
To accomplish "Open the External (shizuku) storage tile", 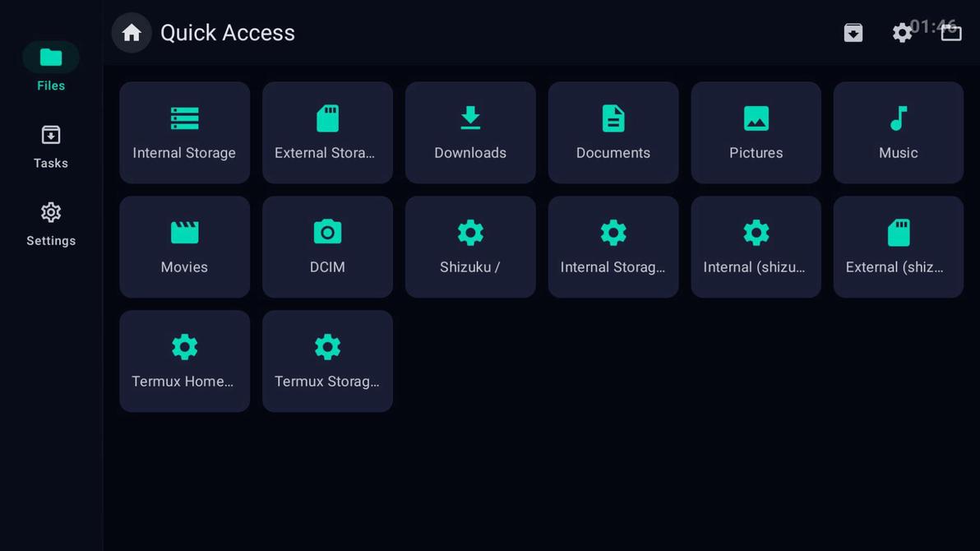I will [898, 247].
